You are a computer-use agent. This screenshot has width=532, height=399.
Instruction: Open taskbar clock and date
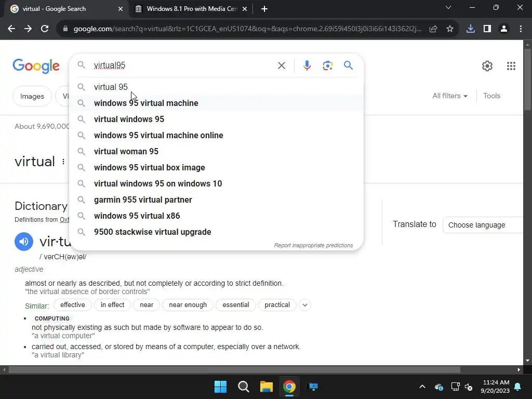[x=495, y=387]
